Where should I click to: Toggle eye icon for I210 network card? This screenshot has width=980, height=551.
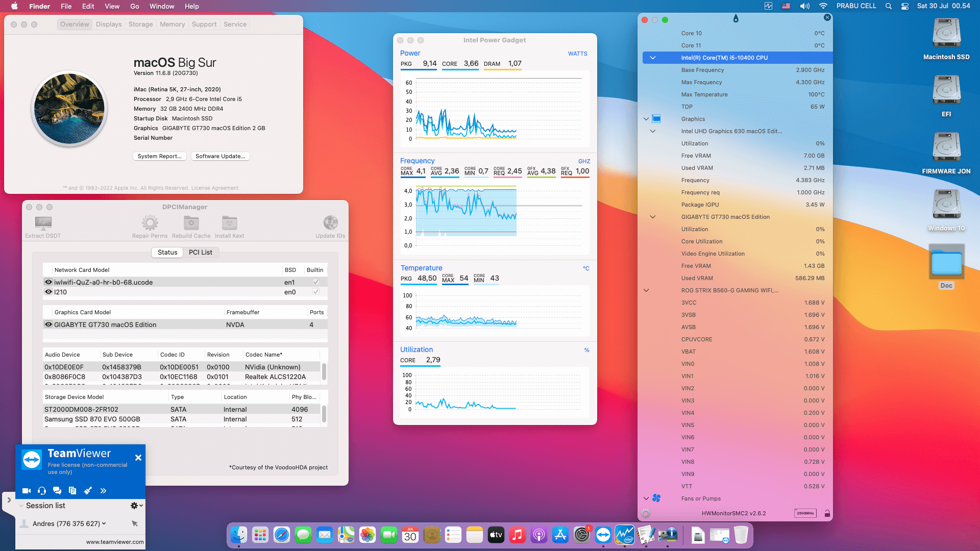point(48,292)
